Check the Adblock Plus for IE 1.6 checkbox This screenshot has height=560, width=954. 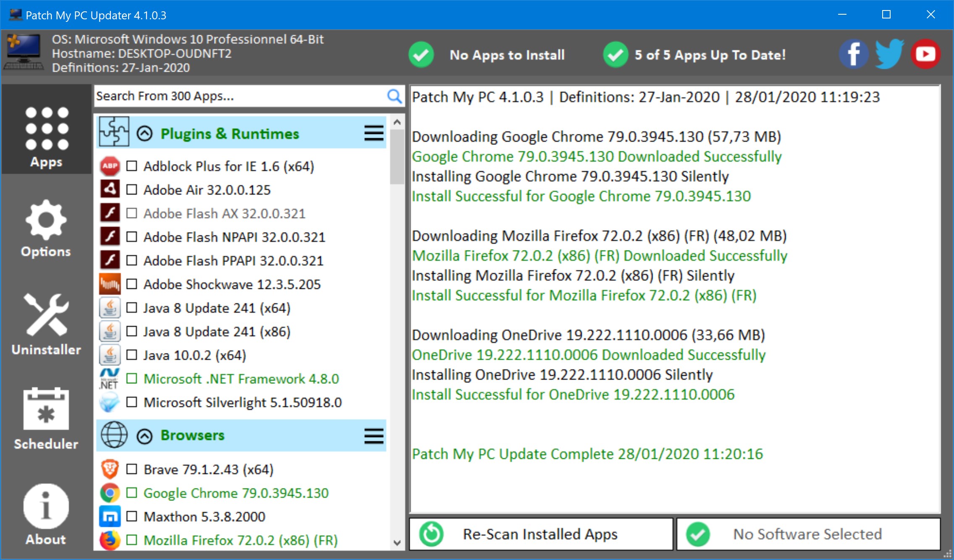pos(132,166)
